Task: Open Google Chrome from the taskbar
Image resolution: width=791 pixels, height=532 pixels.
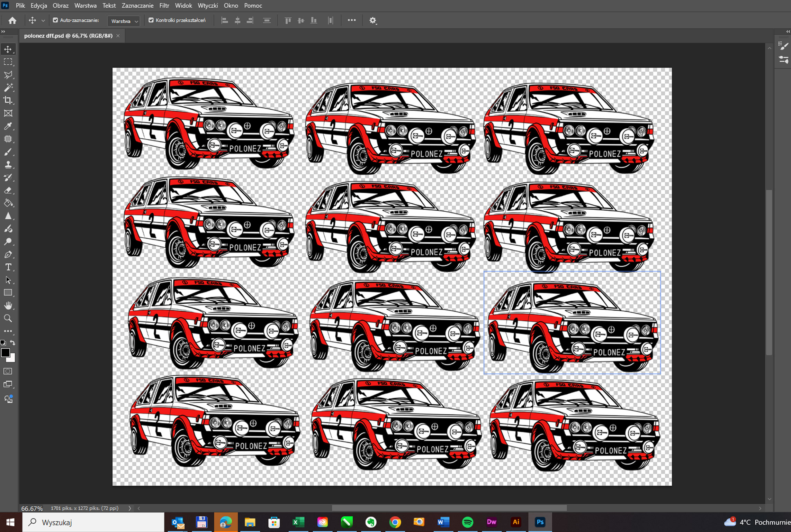Action: (x=395, y=522)
